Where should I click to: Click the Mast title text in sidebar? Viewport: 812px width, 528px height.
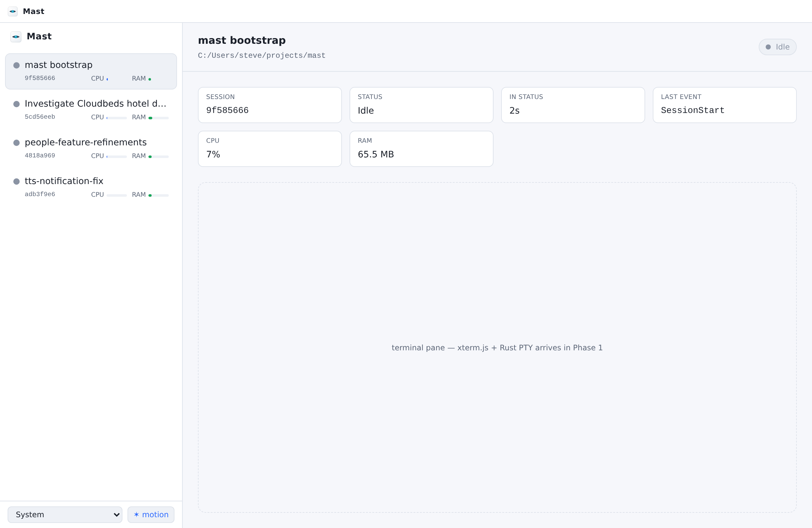(x=39, y=36)
